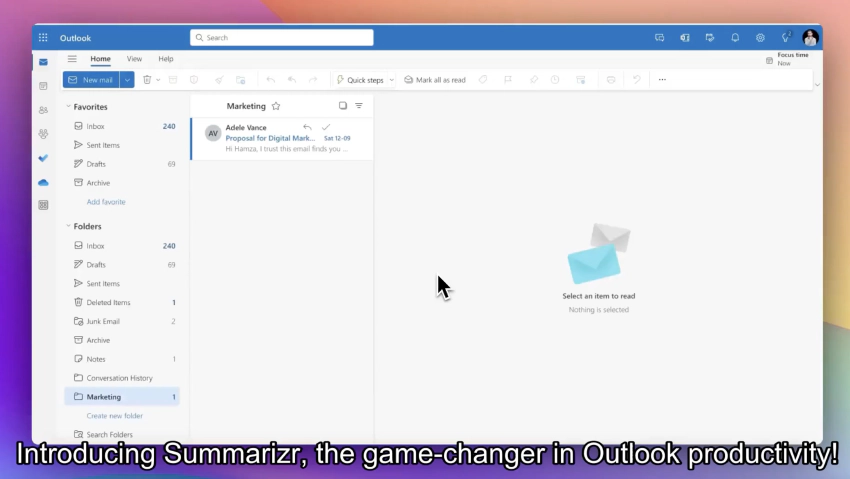Click the Move to folder icon
The image size is (850, 479).
click(x=241, y=80)
